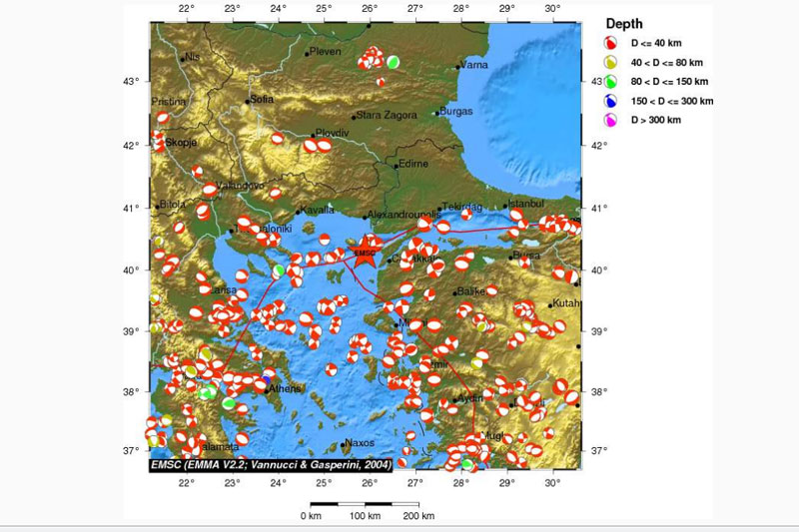Image resolution: width=799 pixels, height=532 pixels.
Task: Select the Plovdiv city label
Action: tap(334, 133)
